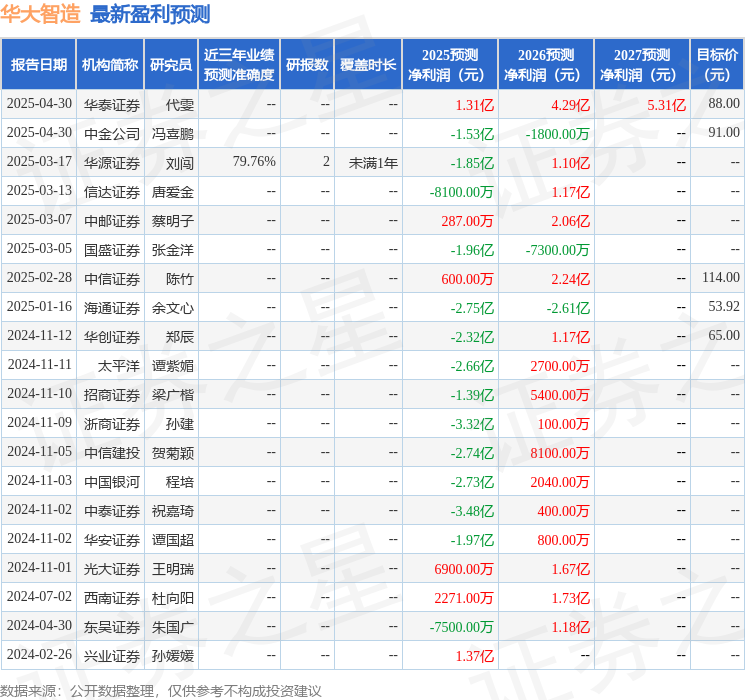The height and width of the screenshot is (700, 745).
Task: Click the 114.00 target price cell
Action: 720,278
